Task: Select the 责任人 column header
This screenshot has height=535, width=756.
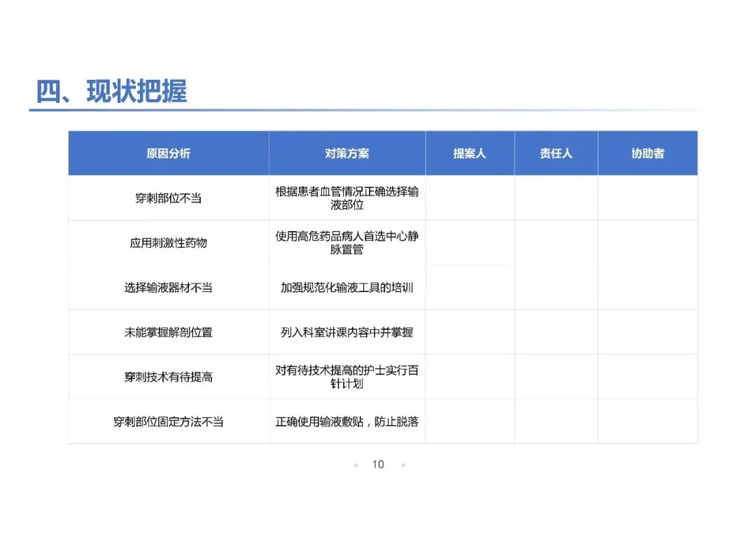Action: coord(556,153)
